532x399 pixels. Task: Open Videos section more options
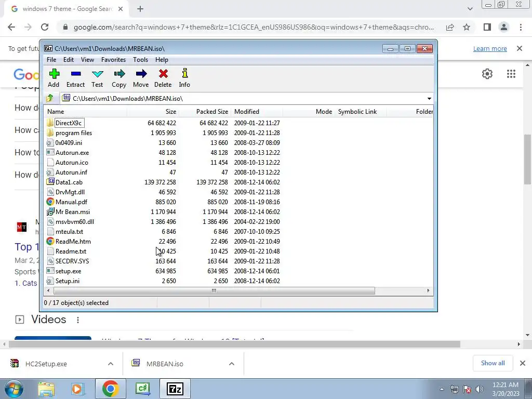[x=78, y=320]
